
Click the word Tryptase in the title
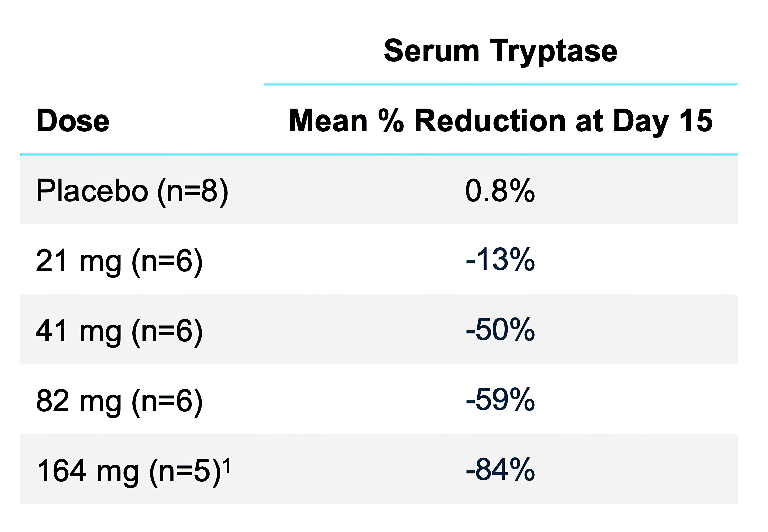553,51
